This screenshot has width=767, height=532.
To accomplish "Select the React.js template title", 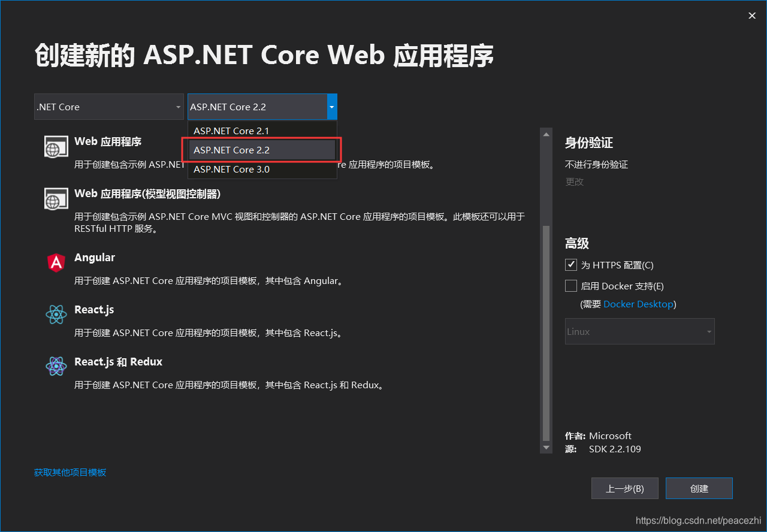I will pyautogui.click(x=94, y=310).
